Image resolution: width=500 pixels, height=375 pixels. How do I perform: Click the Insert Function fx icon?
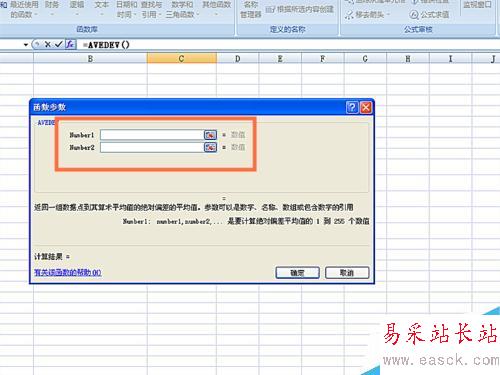70,44
